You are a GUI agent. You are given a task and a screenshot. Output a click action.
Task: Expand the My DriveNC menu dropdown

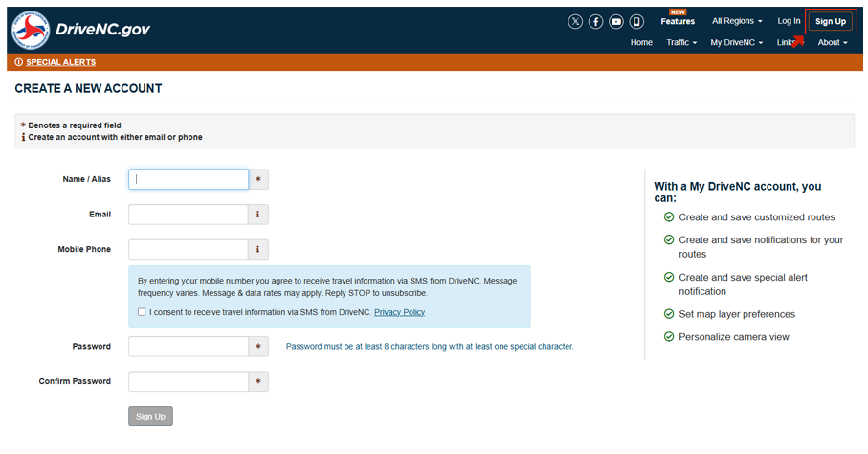[x=736, y=43]
